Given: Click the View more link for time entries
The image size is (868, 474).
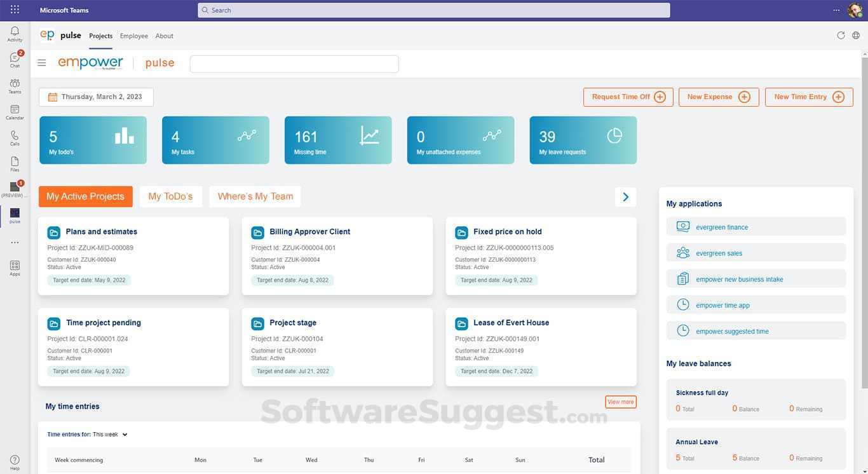Looking at the screenshot, I should pyautogui.click(x=621, y=402).
